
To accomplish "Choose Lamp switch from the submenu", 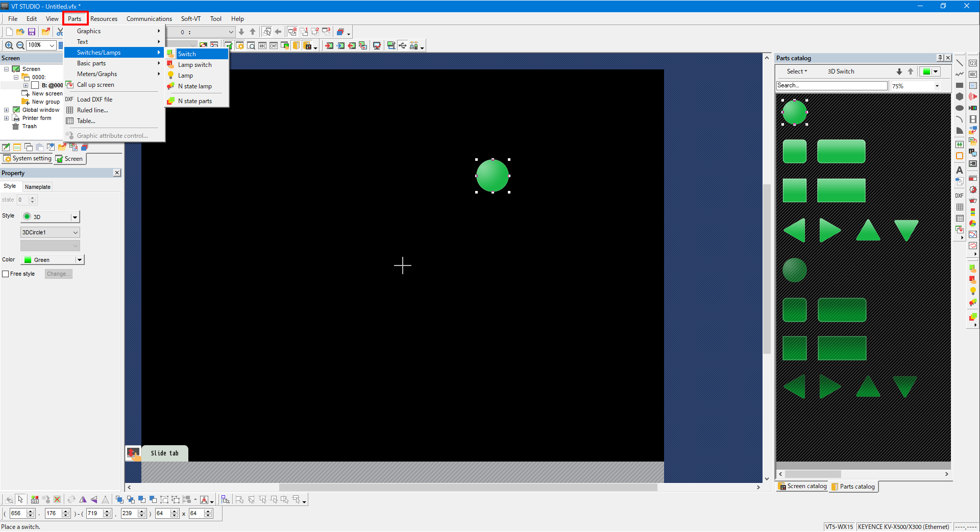I will coord(194,65).
